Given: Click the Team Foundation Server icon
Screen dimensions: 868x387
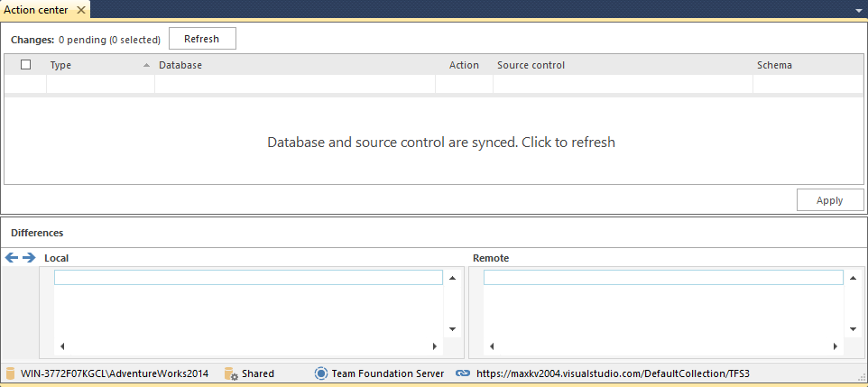Looking at the screenshot, I should pyautogui.click(x=321, y=373).
